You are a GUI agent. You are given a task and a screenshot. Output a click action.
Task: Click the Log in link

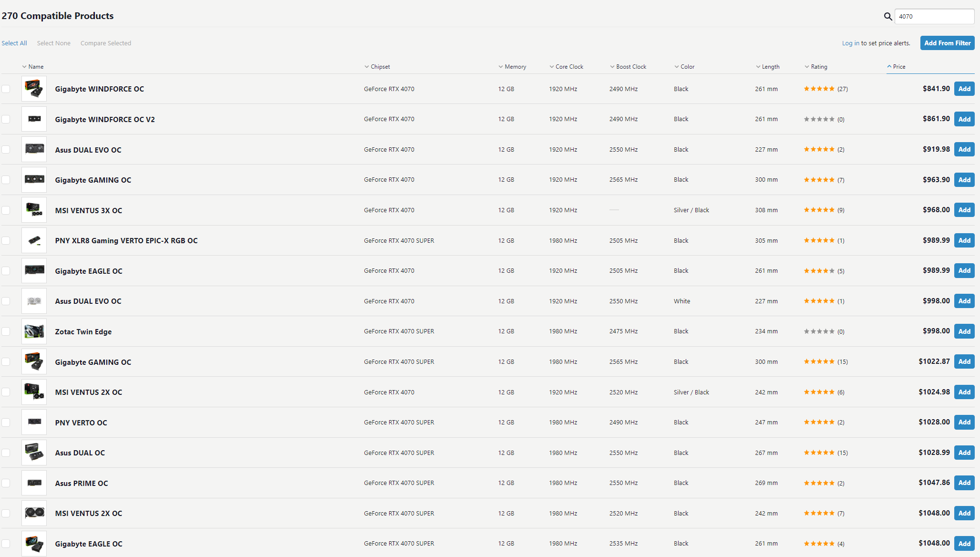click(x=850, y=43)
